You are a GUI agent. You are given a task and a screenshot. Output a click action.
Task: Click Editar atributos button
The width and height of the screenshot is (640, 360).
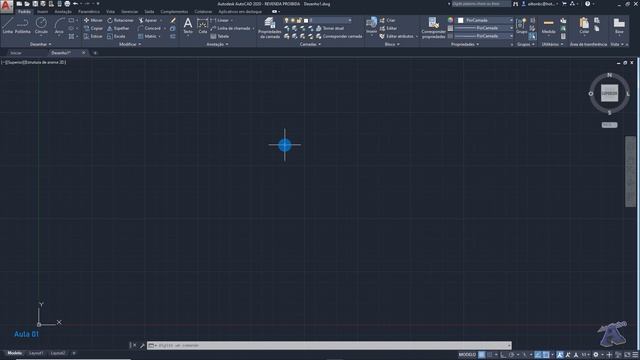tap(396, 36)
